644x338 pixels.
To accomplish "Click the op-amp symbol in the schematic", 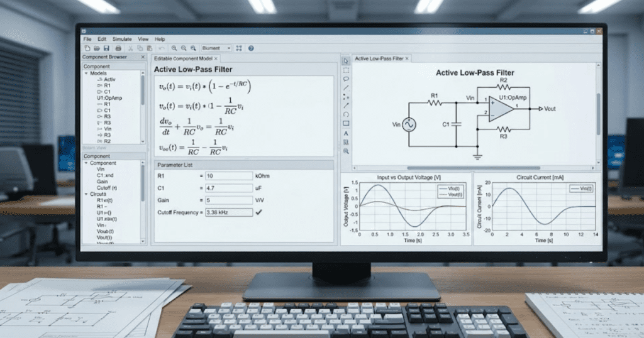I will (501, 109).
